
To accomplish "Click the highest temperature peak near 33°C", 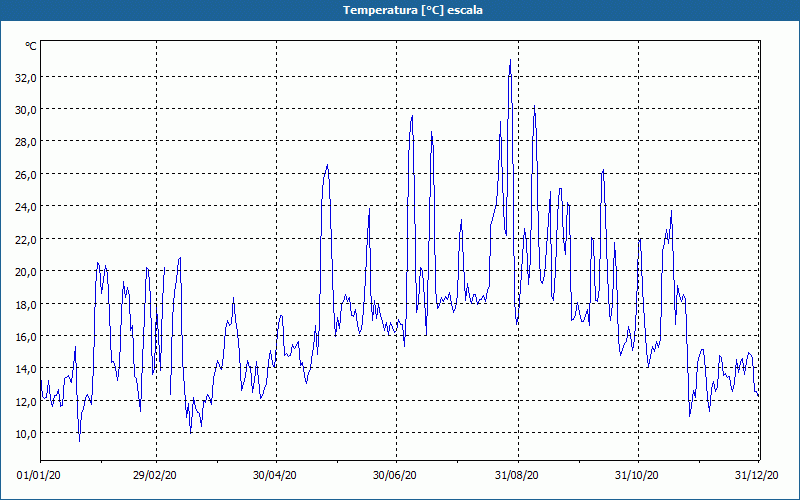I will coord(510,60).
